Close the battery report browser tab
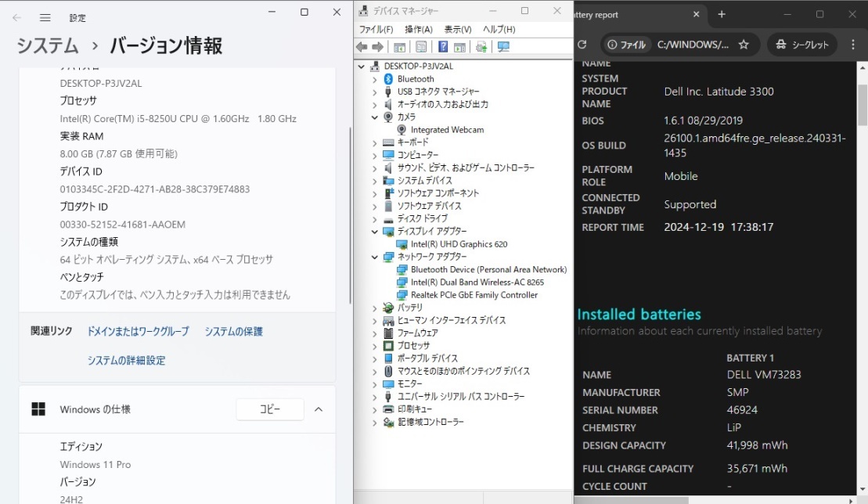 [x=697, y=14]
